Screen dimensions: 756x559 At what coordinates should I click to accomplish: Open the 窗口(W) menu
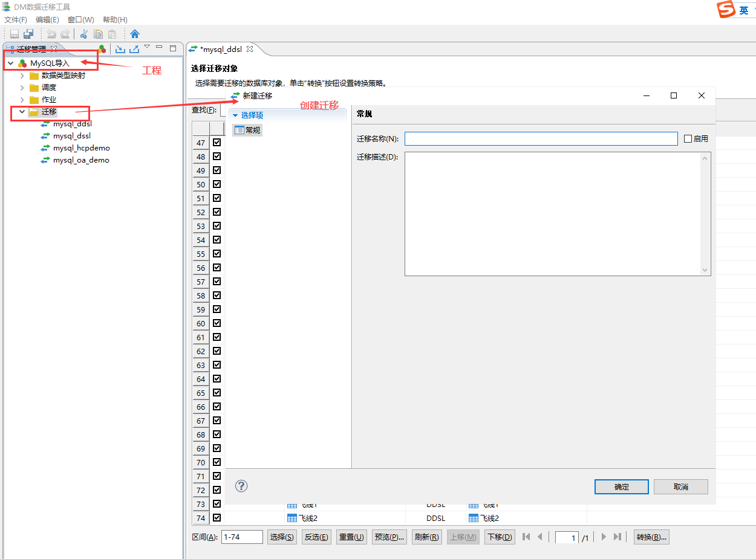point(80,20)
